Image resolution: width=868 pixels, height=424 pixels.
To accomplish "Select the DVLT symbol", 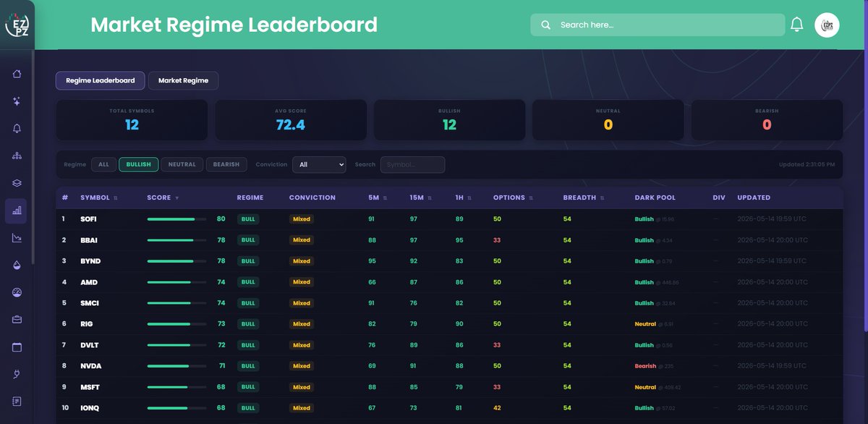I will pyautogui.click(x=90, y=345).
